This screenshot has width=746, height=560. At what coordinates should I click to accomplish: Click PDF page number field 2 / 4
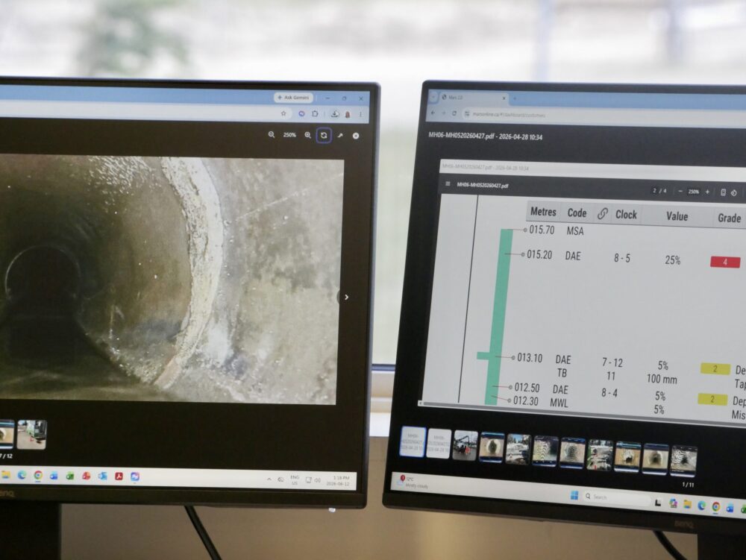pyautogui.click(x=659, y=191)
